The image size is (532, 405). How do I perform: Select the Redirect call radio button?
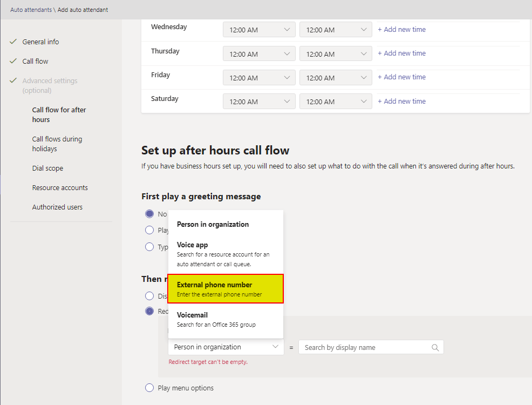point(149,311)
